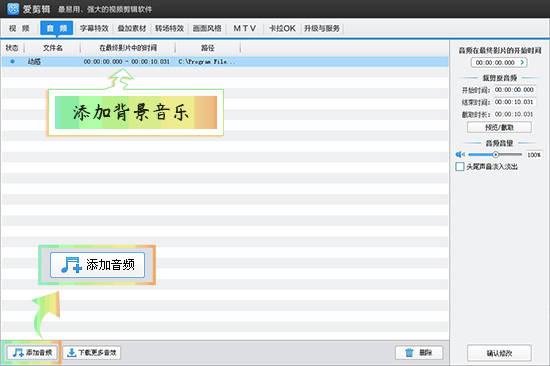Click the C:\Program File path cell

(207, 62)
